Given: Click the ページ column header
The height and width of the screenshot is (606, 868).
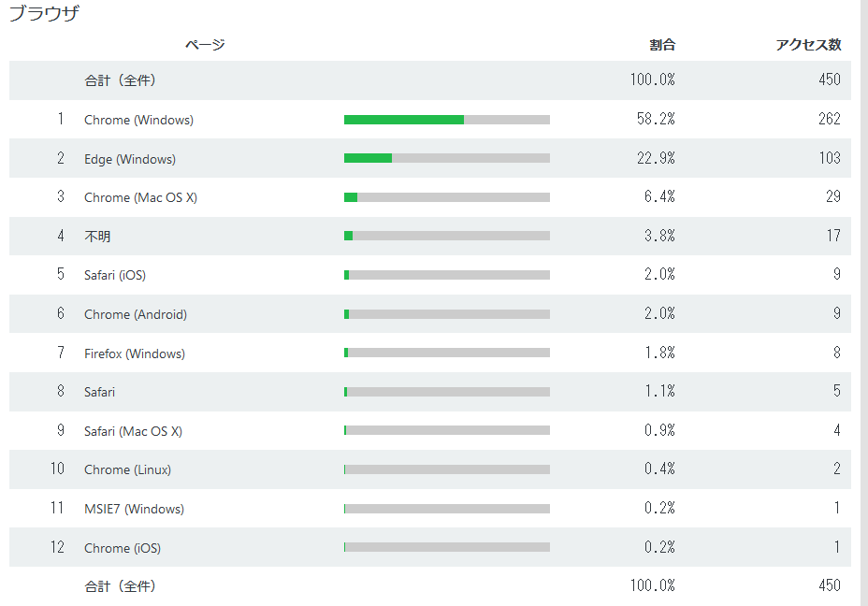Looking at the screenshot, I should click(204, 45).
